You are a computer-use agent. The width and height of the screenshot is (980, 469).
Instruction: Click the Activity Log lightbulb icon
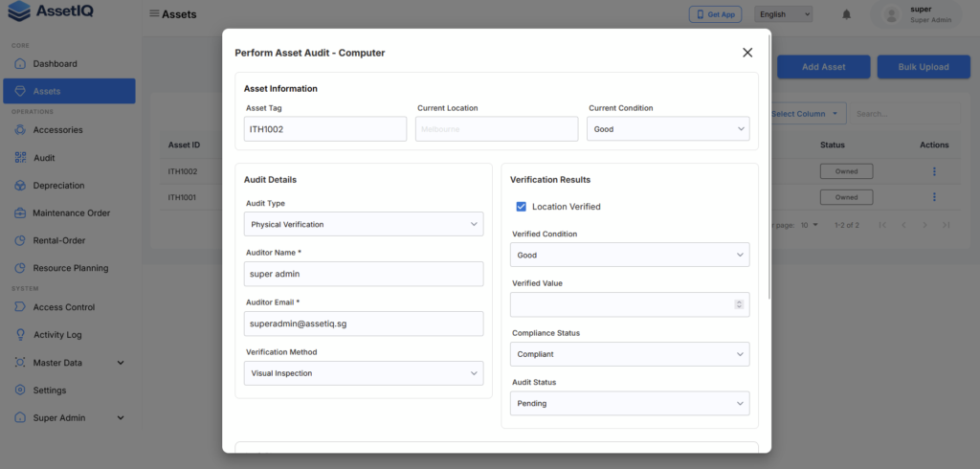[20, 335]
